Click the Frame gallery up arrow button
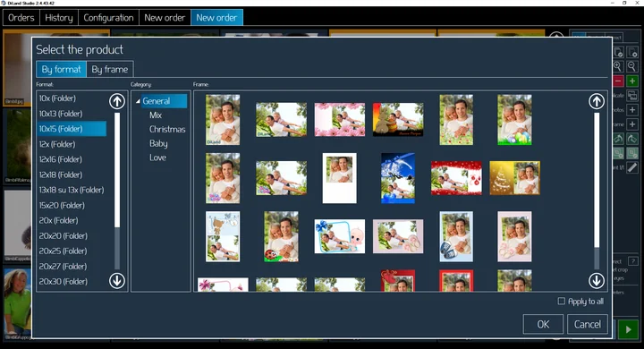Image resolution: width=644 pixels, height=349 pixels. tap(597, 101)
